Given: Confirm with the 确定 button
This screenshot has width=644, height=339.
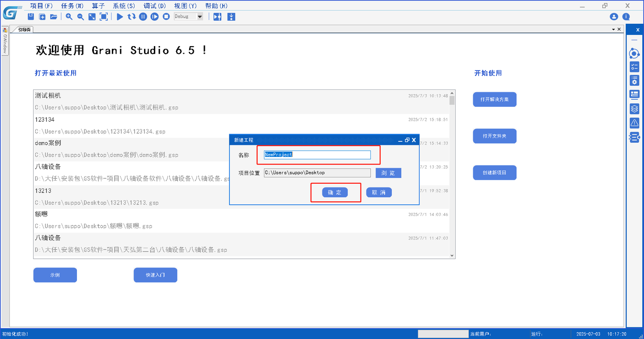Looking at the screenshot, I should click(335, 192).
